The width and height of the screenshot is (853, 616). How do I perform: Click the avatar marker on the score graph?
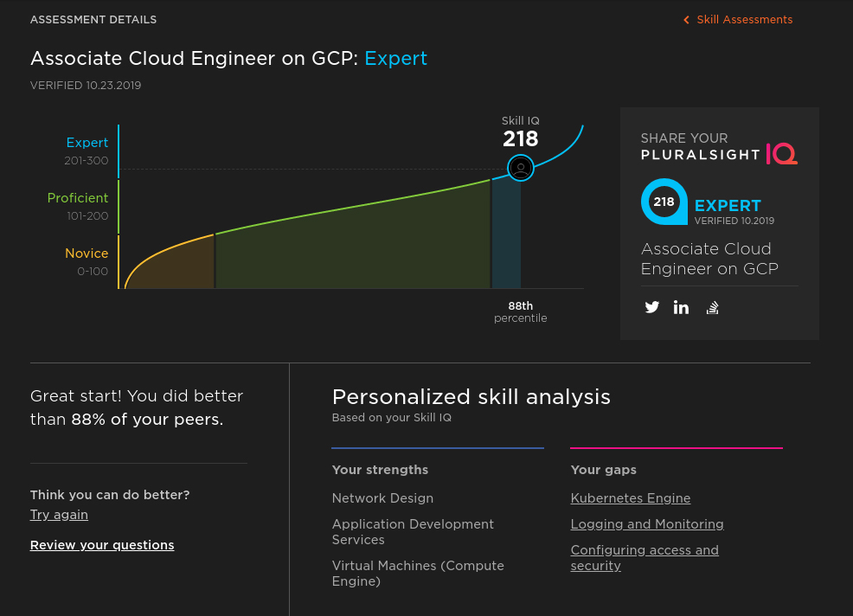click(520, 168)
